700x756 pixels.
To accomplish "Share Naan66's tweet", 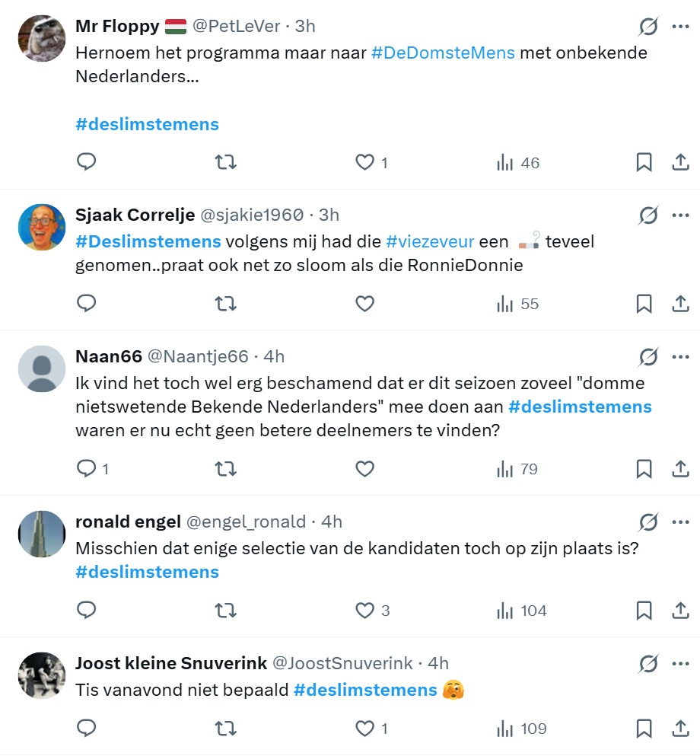I will point(680,469).
